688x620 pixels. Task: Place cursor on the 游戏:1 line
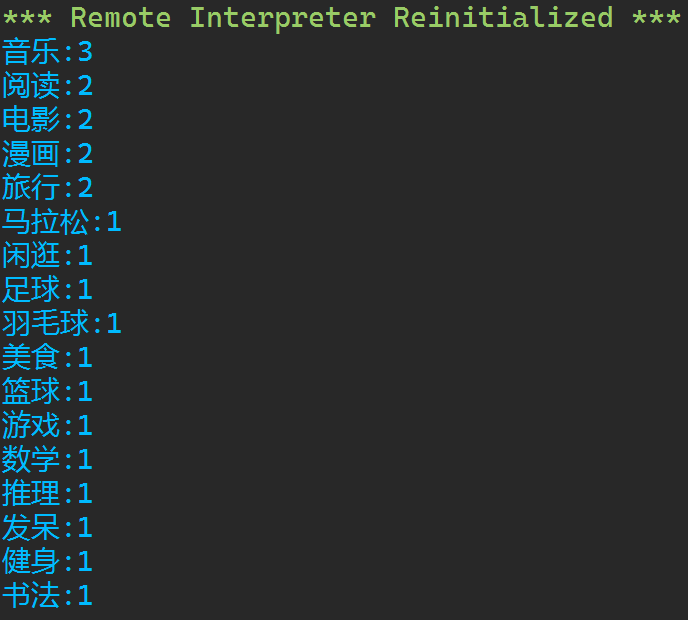pyautogui.click(x=47, y=426)
